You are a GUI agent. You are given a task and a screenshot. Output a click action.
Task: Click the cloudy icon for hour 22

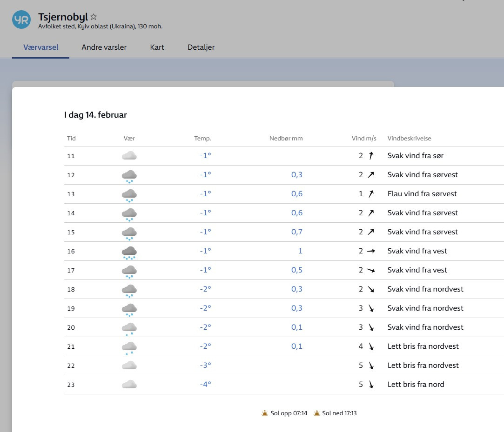tap(129, 366)
